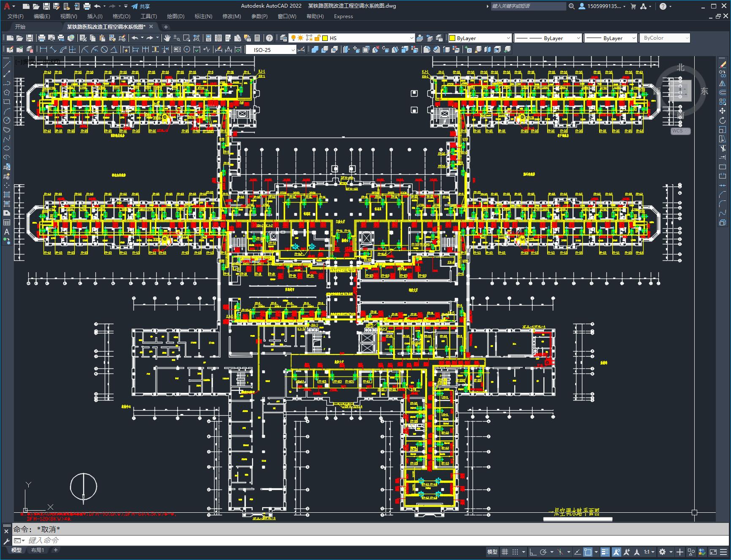Screen dimensions: 731x560
Task: Add new drawing tab with plus button
Action: point(166,27)
